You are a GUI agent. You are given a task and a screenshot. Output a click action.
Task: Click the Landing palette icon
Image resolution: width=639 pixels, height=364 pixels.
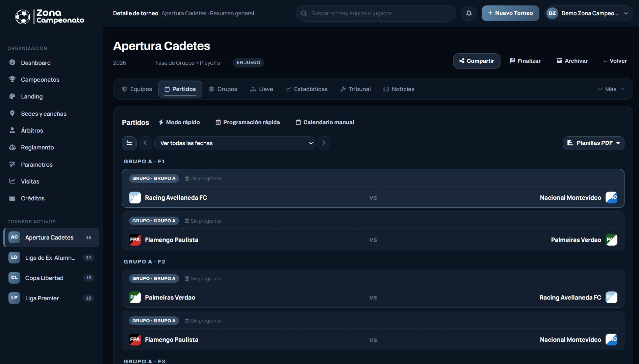(12, 96)
